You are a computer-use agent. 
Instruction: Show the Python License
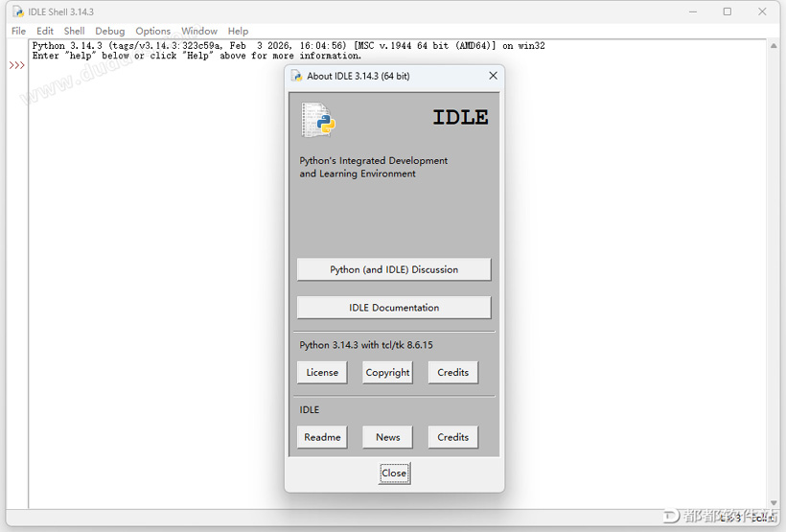point(322,373)
